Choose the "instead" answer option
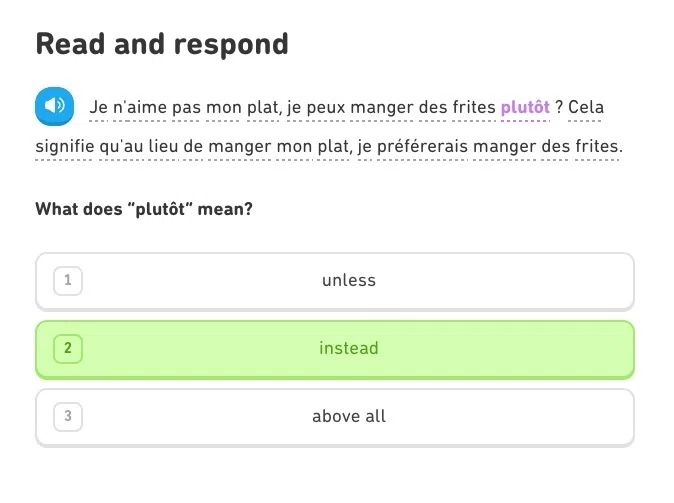This screenshot has height=503, width=674. (x=335, y=350)
